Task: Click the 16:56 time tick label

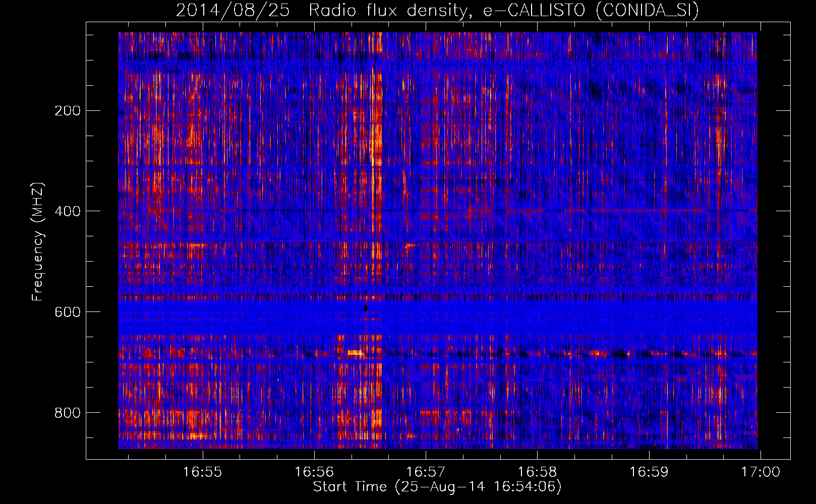Action: [x=314, y=472]
